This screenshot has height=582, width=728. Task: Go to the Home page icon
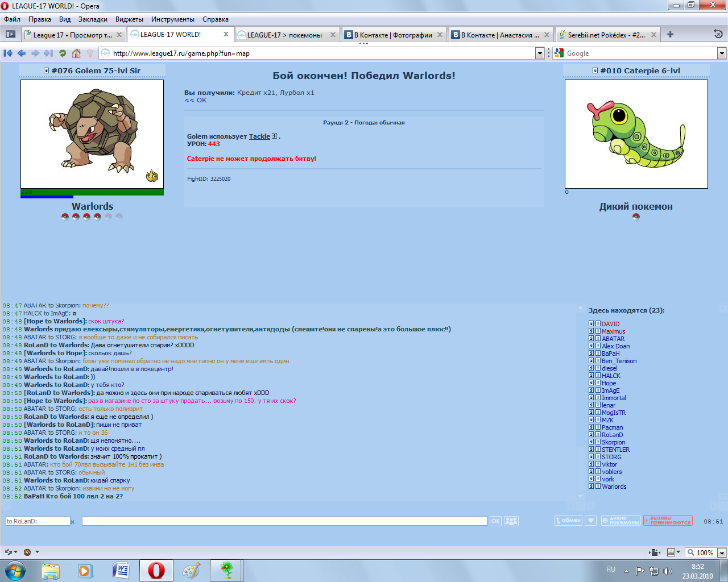[76, 53]
